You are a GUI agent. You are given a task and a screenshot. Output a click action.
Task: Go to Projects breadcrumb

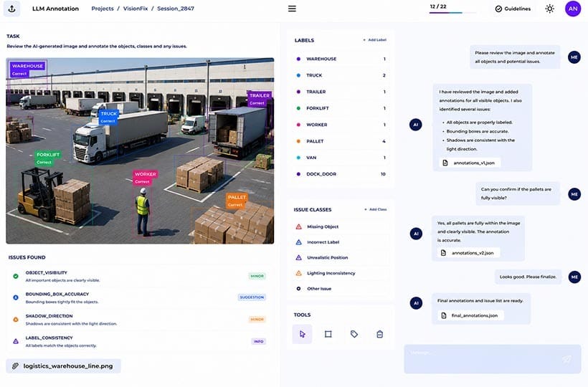[103, 9]
